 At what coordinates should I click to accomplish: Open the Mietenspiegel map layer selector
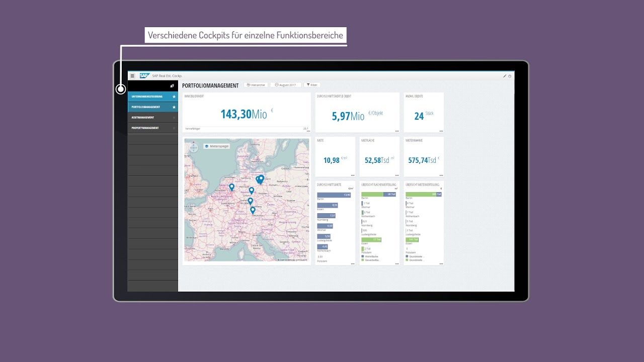coord(216,146)
